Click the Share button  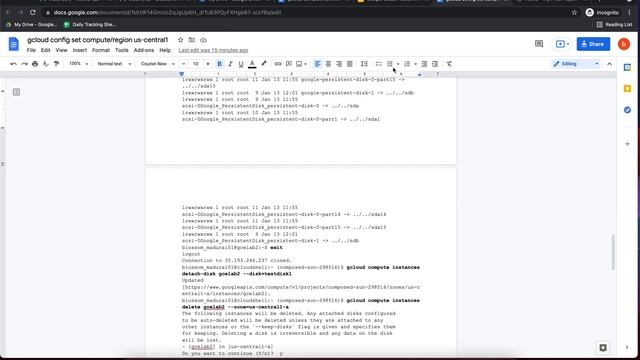click(593, 44)
